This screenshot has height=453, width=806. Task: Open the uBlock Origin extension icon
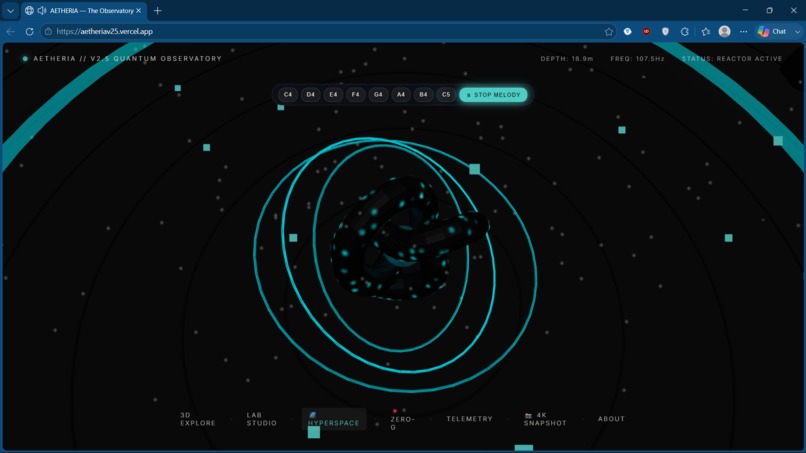(x=646, y=31)
